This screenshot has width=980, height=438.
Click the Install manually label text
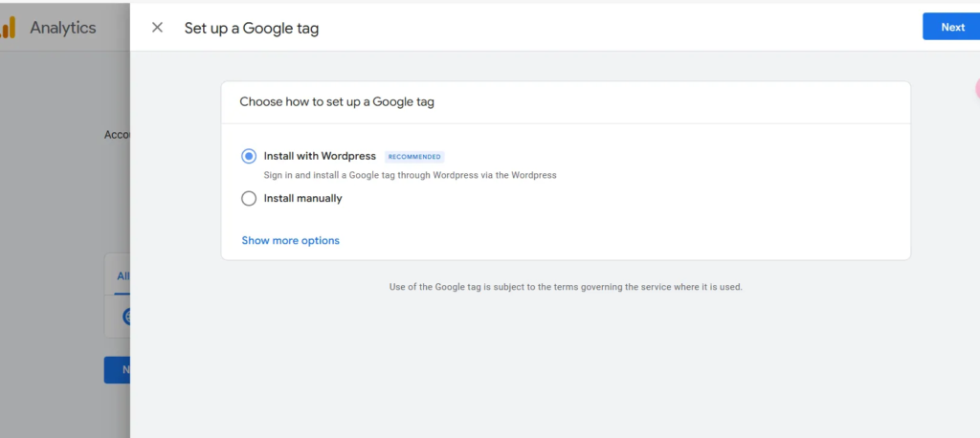point(303,199)
